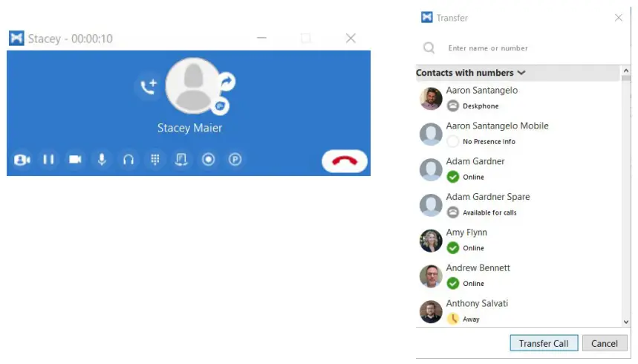Click the Transfer window app logo

point(427,17)
